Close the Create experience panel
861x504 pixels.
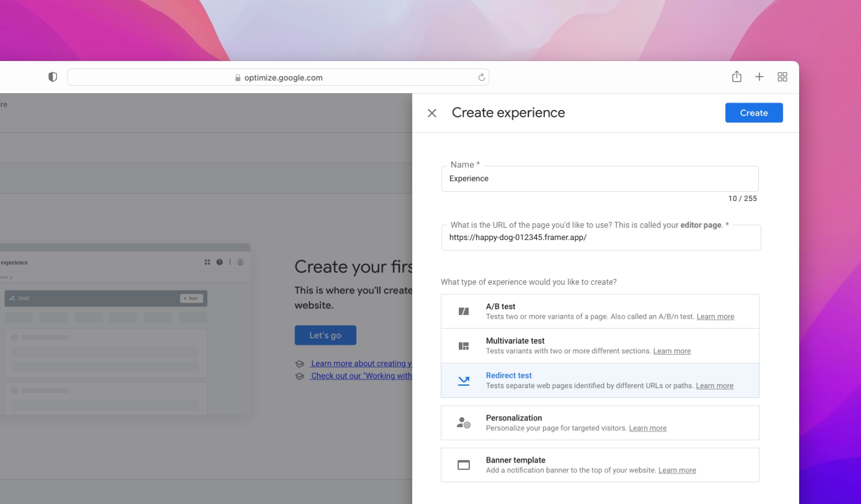click(x=432, y=113)
